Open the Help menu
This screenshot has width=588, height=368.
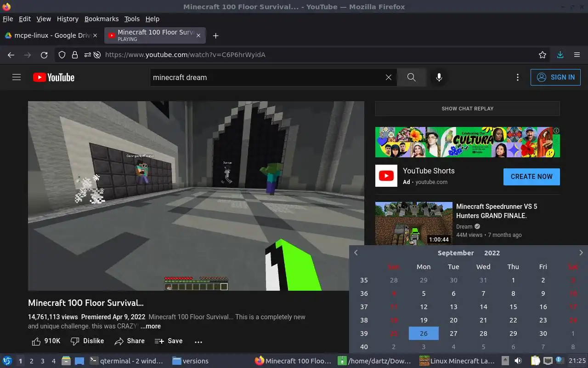[x=153, y=19]
